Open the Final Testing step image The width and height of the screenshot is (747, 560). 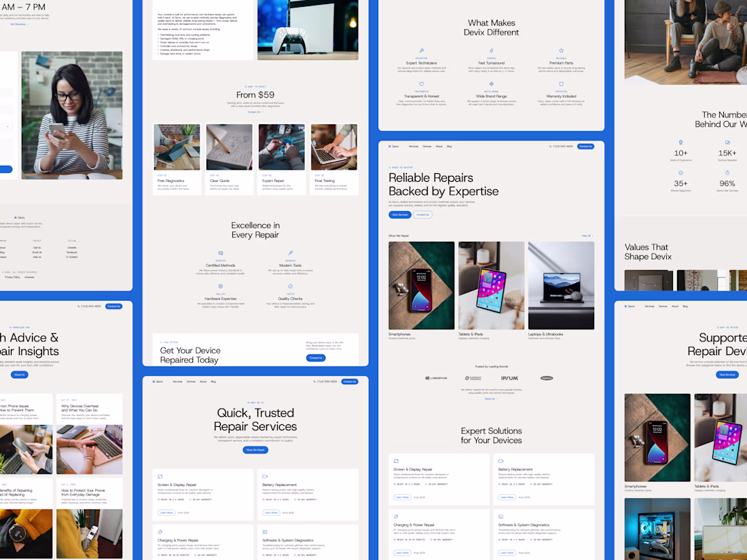click(334, 147)
